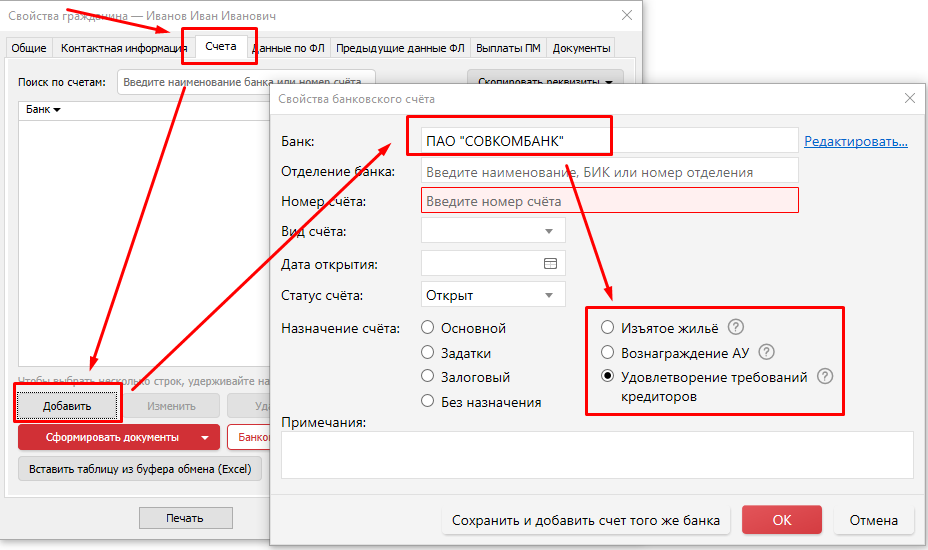Select Залоговый account purpose
The width and height of the screenshot is (928, 550).
tap(427, 377)
